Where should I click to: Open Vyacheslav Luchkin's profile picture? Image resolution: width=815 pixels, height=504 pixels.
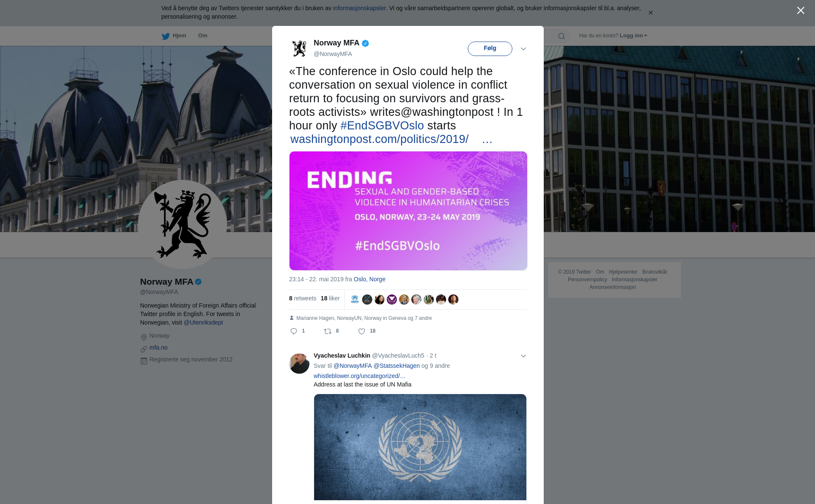[x=299, y=364]
